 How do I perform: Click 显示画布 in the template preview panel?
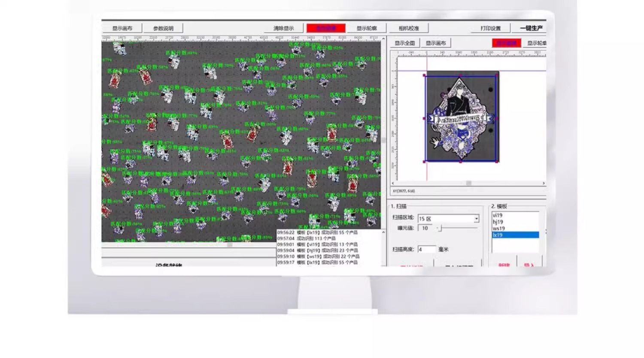tap(435, 43)
